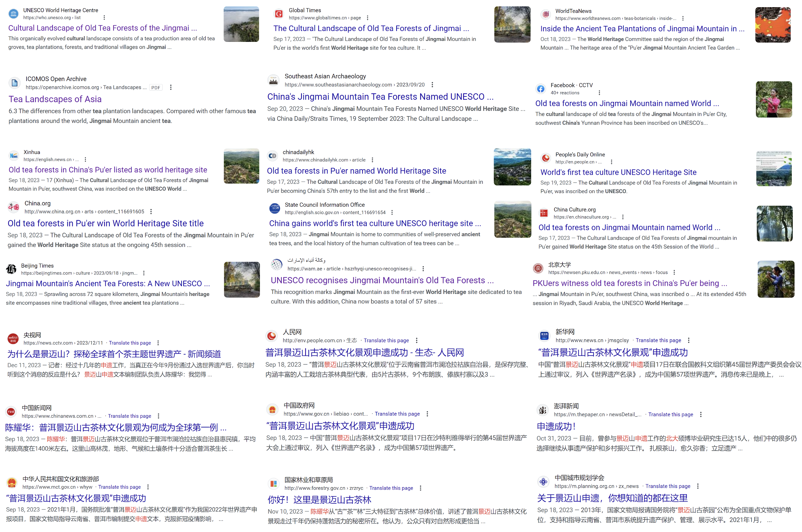Click the UNESCO World Heritage Centre favicon
Image resolution: width=802 pixels, height=532 pixels.
coord(13,14)
